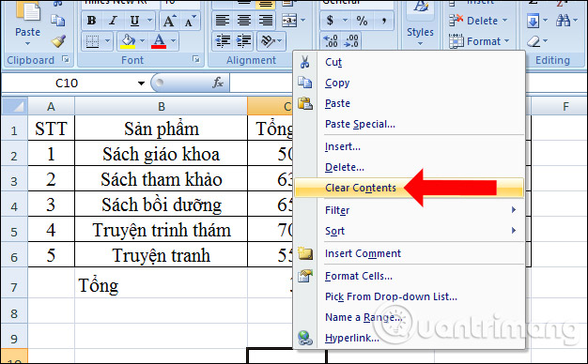Choose Copy from context menu
The height and width of the screenshot is (364, 588).
pyautogui.click(x=409, y=83)
